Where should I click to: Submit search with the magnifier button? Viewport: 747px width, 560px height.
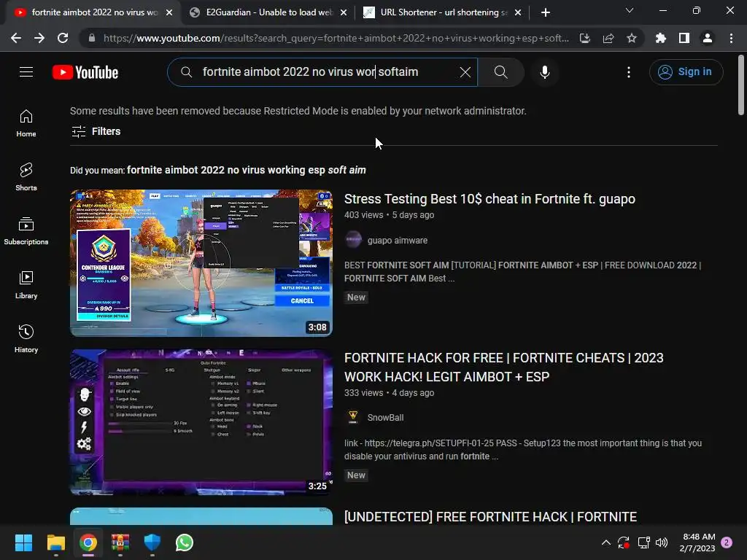point(500,72)
